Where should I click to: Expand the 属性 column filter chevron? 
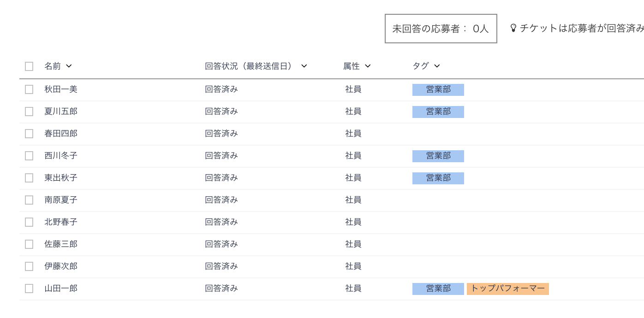[368, 66]
